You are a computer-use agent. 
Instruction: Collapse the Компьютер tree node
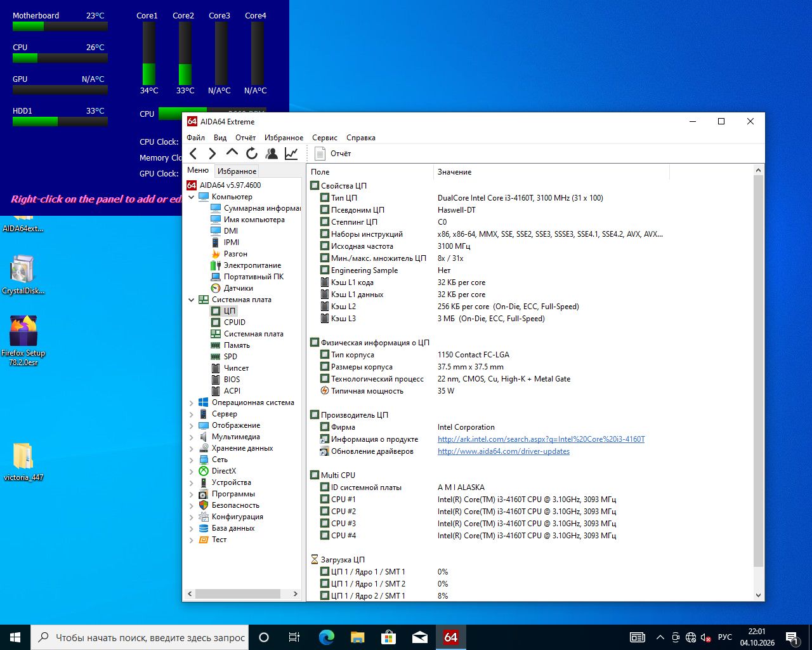[x=192, y=197]
